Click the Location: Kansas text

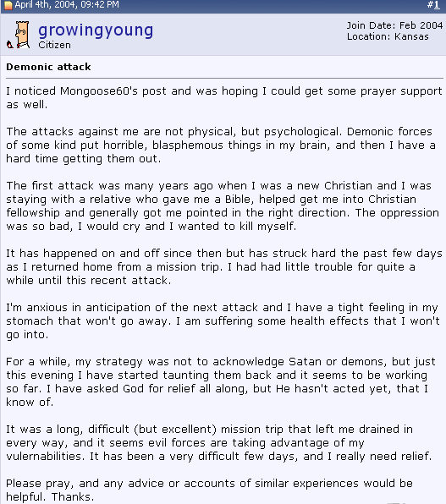tap(388, 36)
